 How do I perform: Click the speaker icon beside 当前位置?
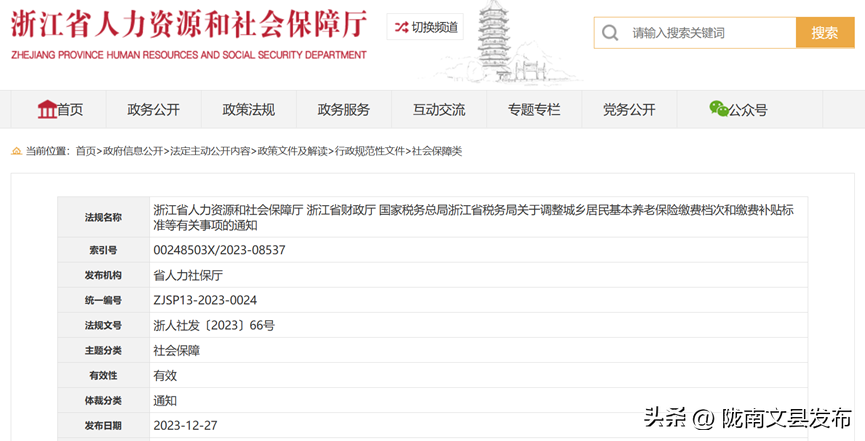[16, 151]
